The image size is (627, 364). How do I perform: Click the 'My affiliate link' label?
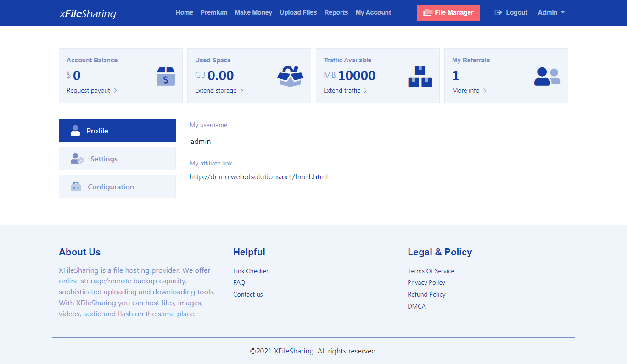[211, 163]
